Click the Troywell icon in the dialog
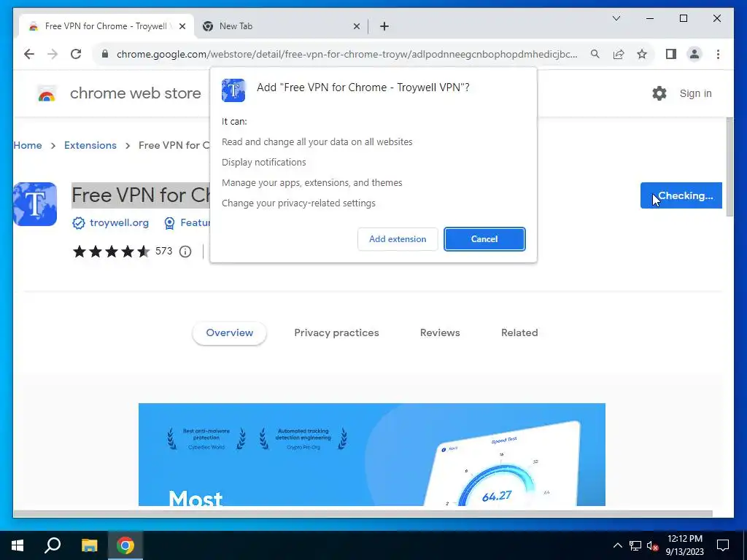The height and width of the screenshot is (560, 747). [233, 90]
